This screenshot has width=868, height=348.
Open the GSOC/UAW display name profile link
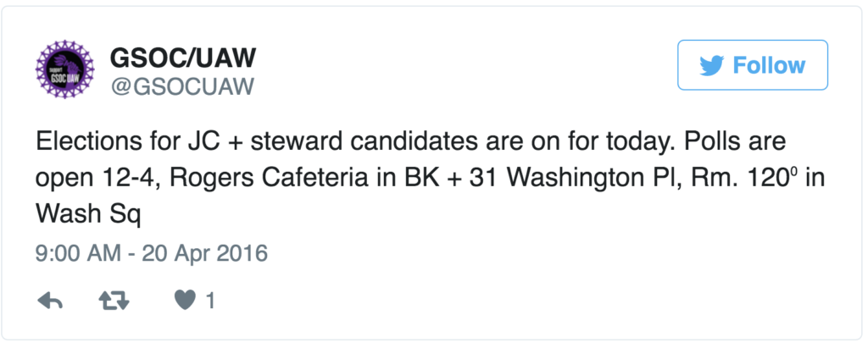tap(183, 57)
